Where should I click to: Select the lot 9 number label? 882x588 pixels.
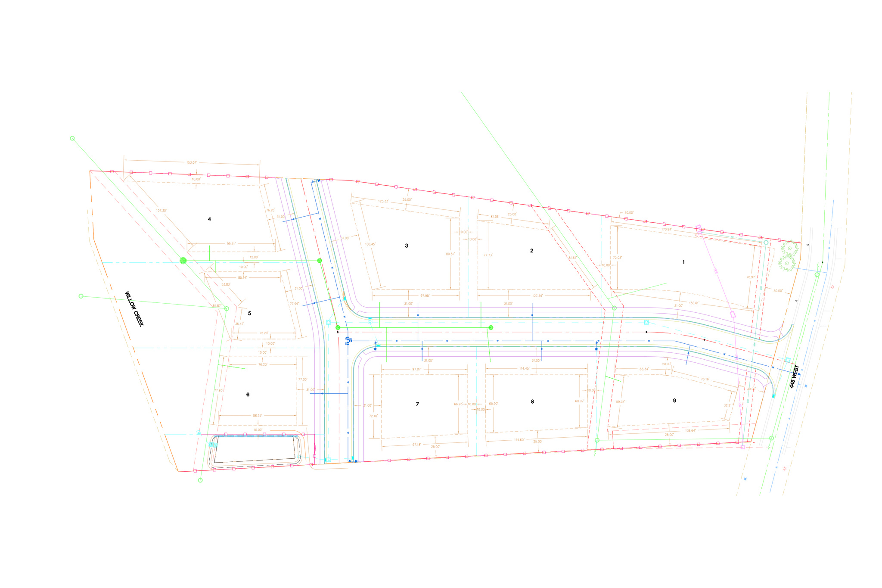click(x=674, y=401)
